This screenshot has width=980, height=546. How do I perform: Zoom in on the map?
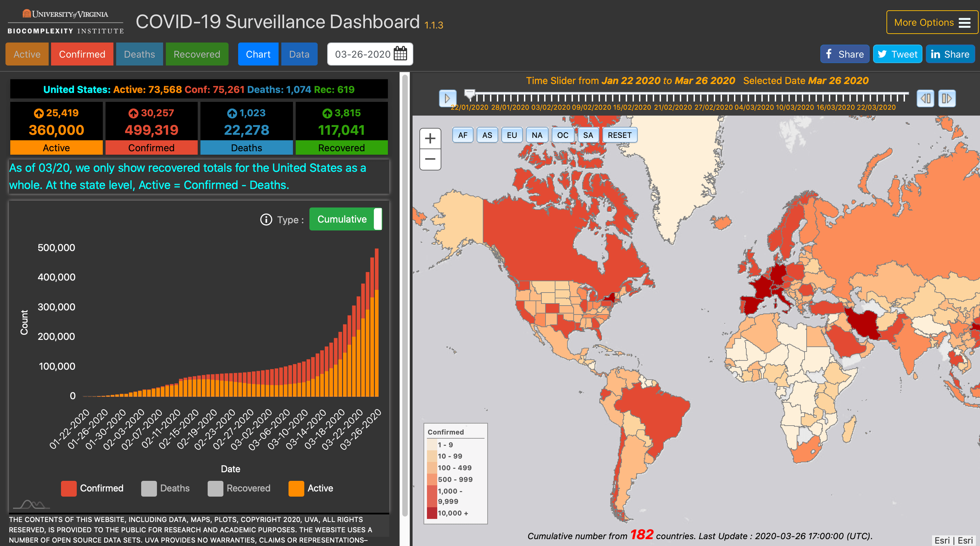[x=430, y=139]
